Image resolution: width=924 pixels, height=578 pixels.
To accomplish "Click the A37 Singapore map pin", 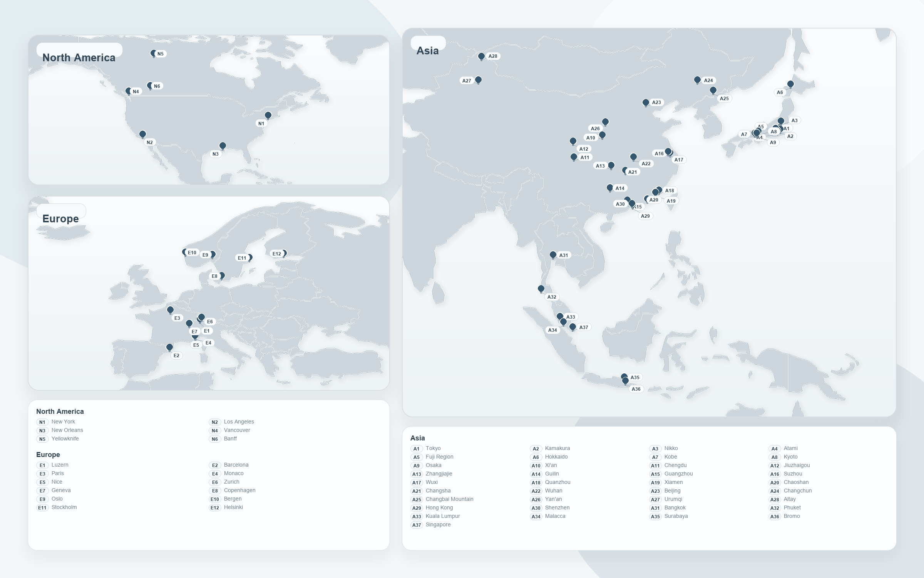I will pyautogui.click(x=573, y=327).
